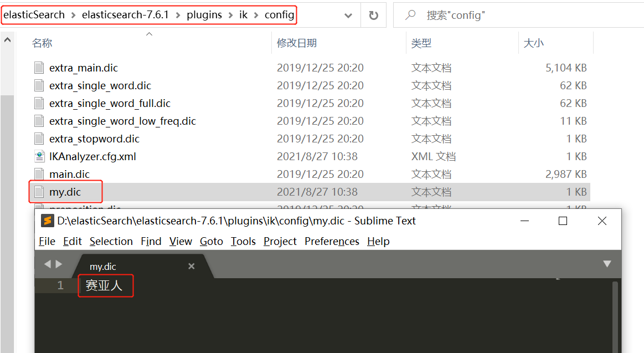Click the Explorer left pane scroll up arrow
Screen dimensions: 644x353
(7, 40)
